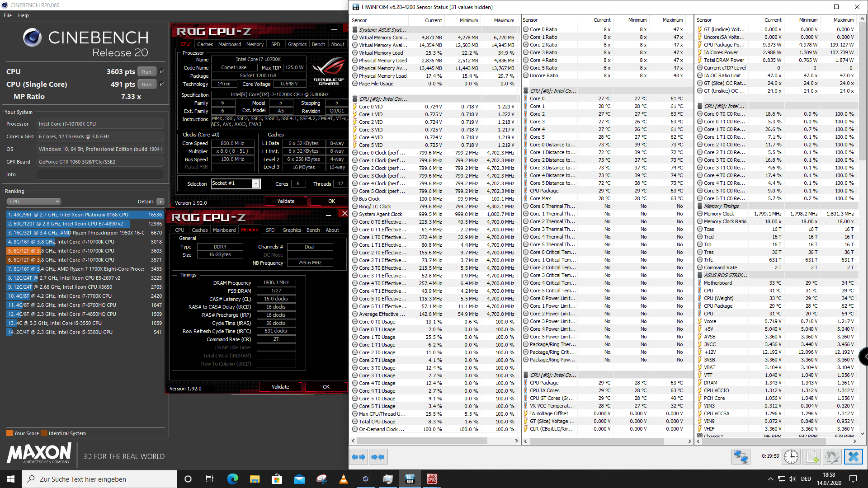Switch to HWiNFO via its taskbar icon
868x488 pixels.
410,479
